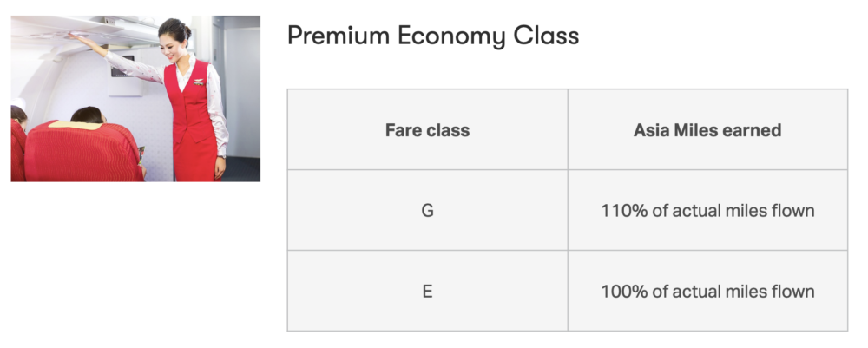Select the 100% of actual miles flown cell

707,291
